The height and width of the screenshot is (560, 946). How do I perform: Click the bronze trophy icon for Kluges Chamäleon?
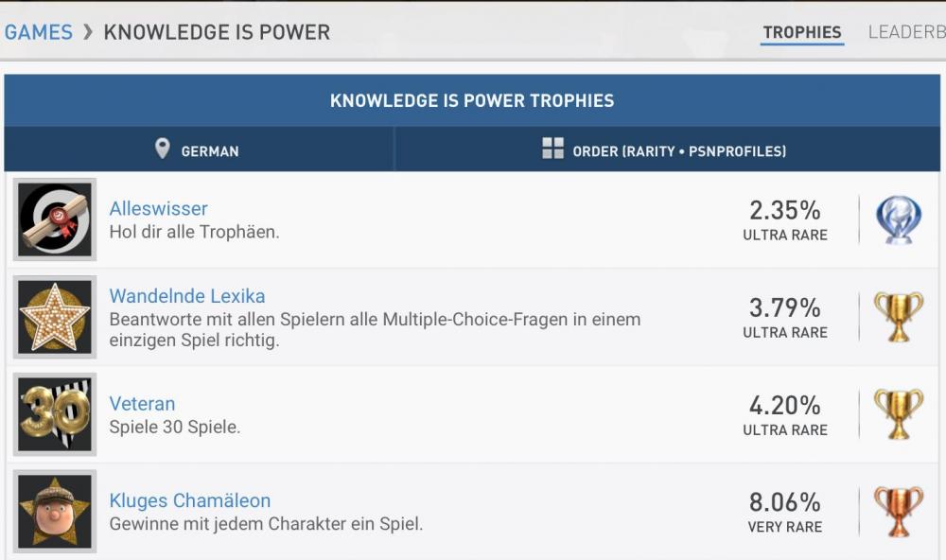point(898,512)
